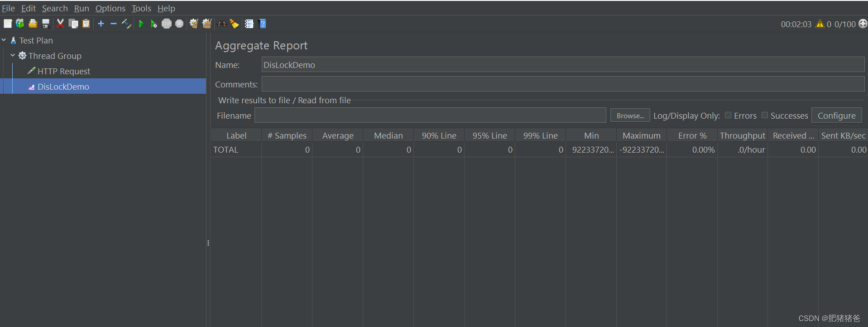Image resolution: width=868 pixels, height=327 pixels.
Task: Click the Browse... button
Action: pos(630,115)
